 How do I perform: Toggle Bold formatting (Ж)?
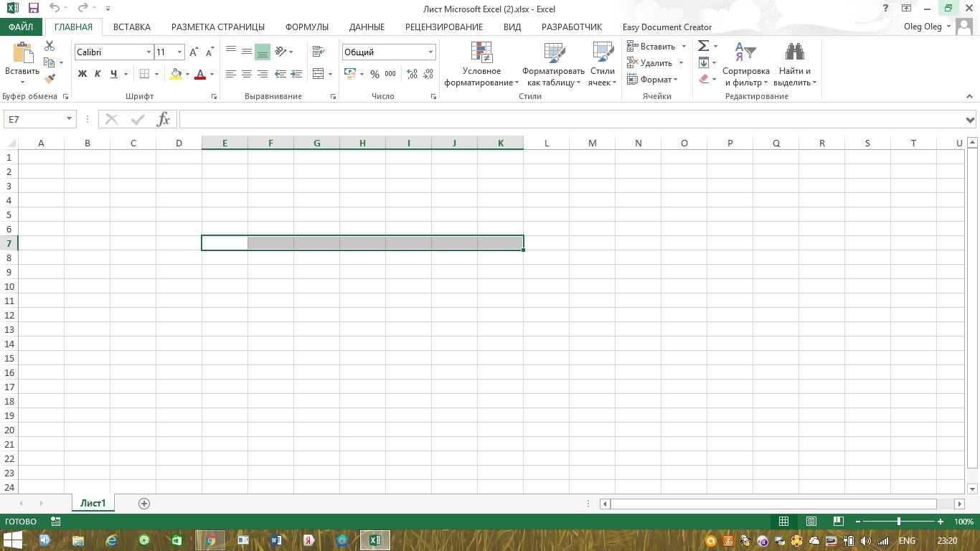click(82, 74)
